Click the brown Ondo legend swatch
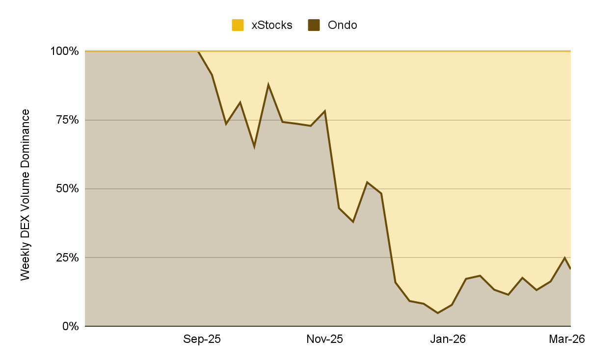Image resolution: width=589 pixels, height=364 pixels. pos(314,25)
